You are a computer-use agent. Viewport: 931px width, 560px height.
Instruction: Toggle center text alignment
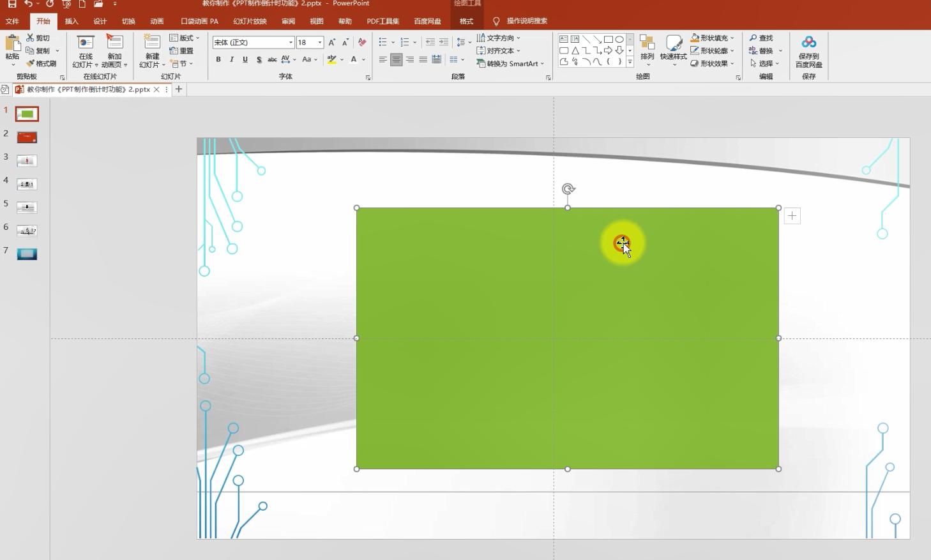pos(396,59)
